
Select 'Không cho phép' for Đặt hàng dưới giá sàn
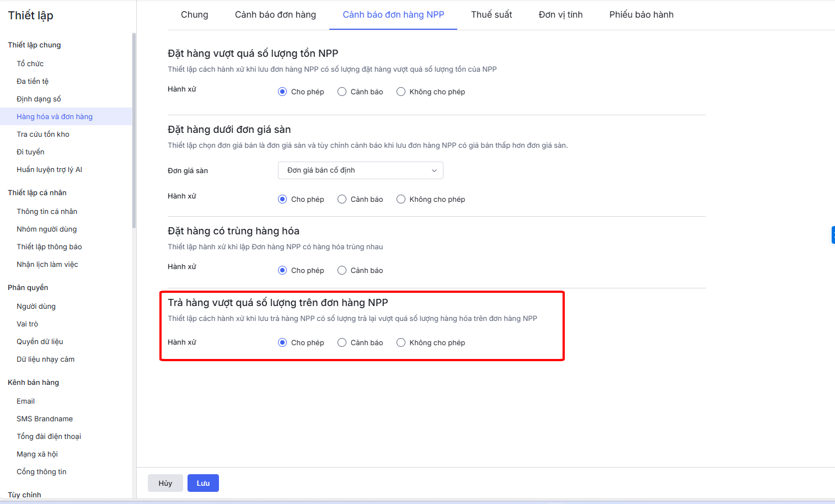(401, 199)
